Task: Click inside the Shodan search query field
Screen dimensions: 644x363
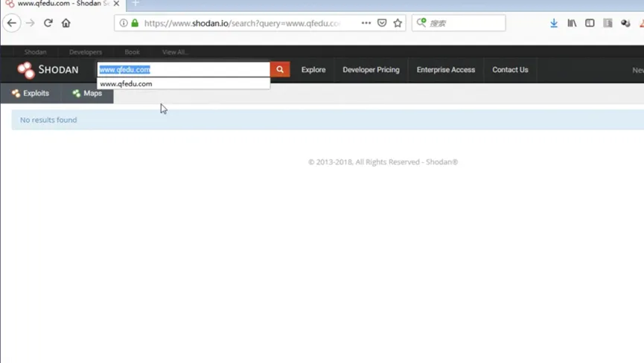Action: tap(184, 69)
